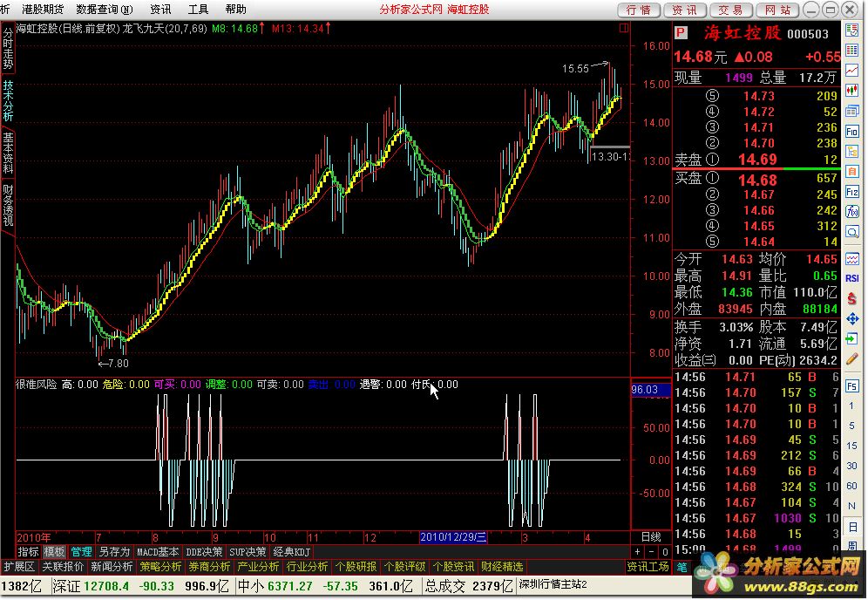Click the red P flag beside stock name
The height and width of the screenshot is (600, 868).
[682, 33]
